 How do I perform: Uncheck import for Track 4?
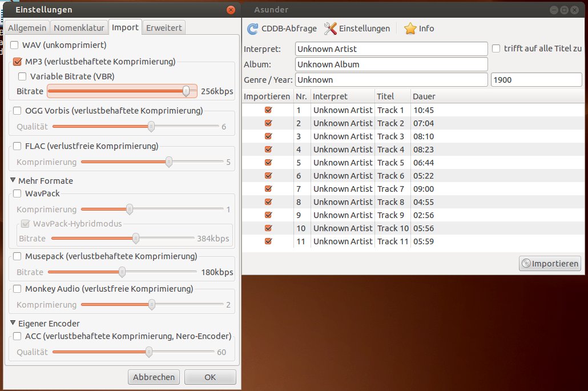click(x=268, y=149)
